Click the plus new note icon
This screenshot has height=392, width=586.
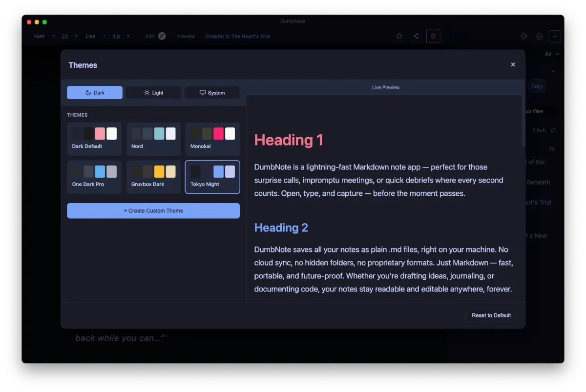coord(555,36)
